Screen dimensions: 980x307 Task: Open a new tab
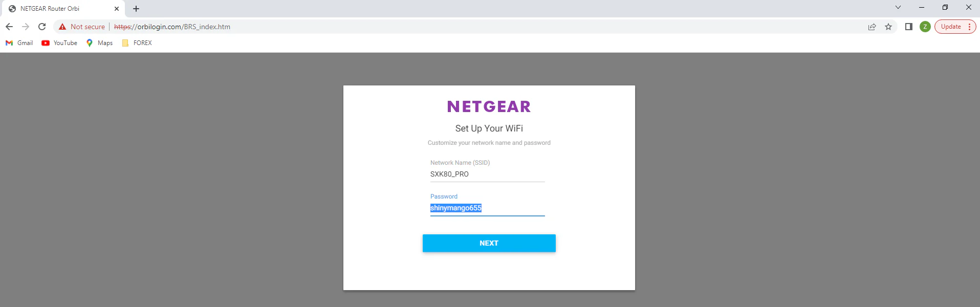[x=136, y=9]
